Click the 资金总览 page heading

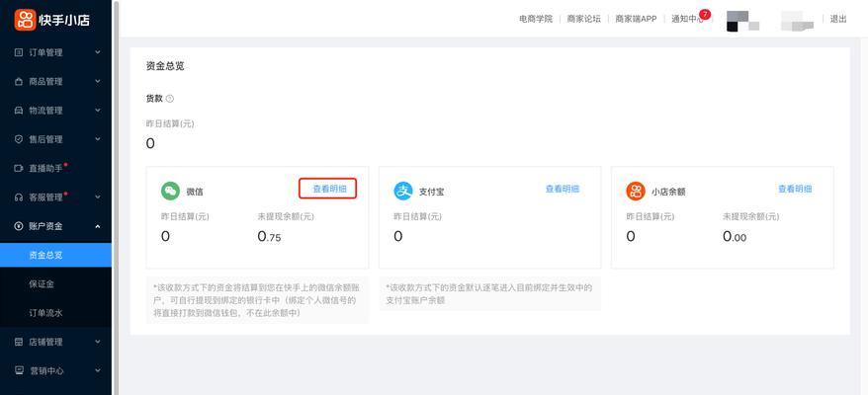[x=165, y=66]
